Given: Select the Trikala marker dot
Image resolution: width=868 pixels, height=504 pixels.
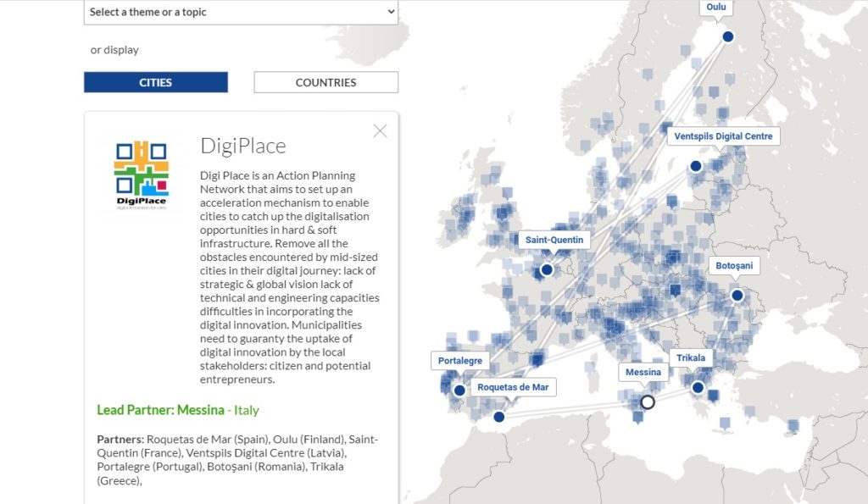Looking at the screenshot, I should tap(698, 387).
